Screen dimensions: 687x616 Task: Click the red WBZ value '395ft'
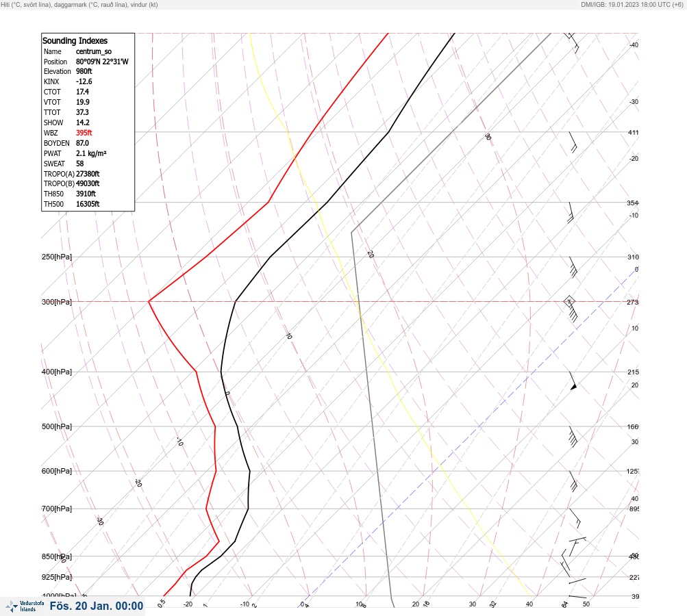(84, 133)
